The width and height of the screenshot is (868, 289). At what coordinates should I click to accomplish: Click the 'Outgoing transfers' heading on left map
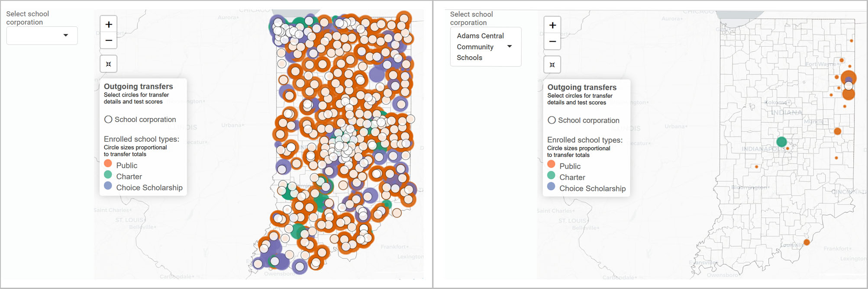tap(138, 87)
